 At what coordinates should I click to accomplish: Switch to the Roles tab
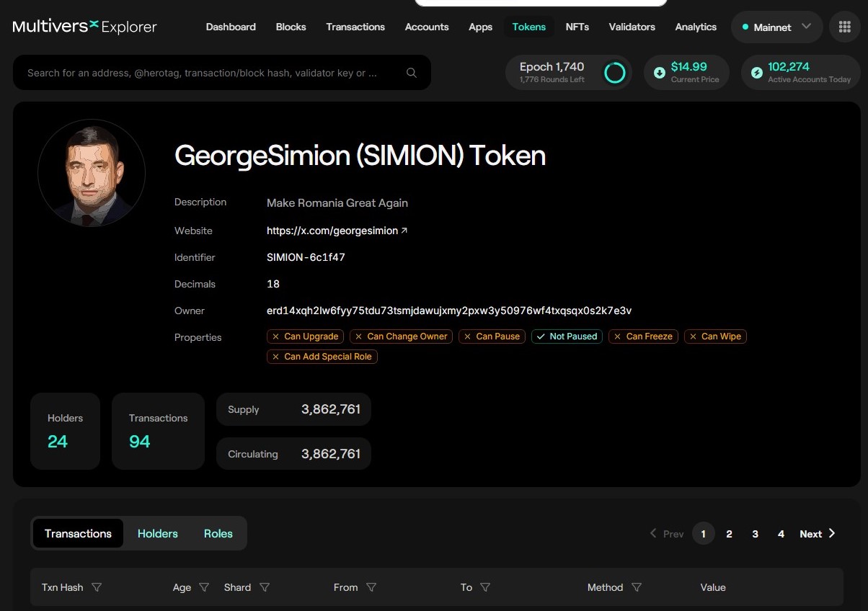[x=218, y=533]
